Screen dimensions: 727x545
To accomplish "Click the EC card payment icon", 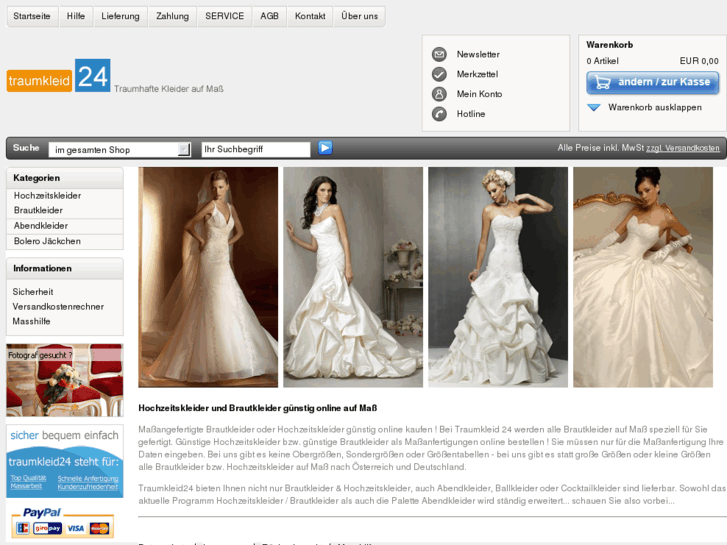I will [x=23, y=528].
